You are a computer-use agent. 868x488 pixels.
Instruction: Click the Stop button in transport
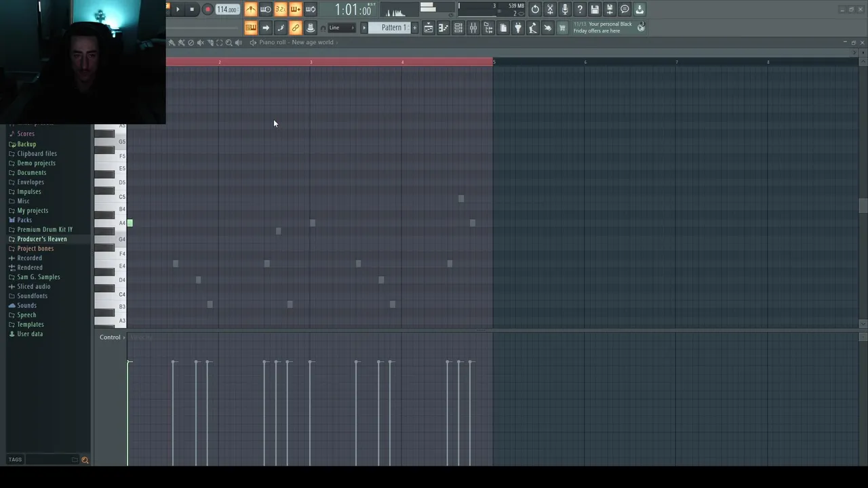tap(192, 9)
